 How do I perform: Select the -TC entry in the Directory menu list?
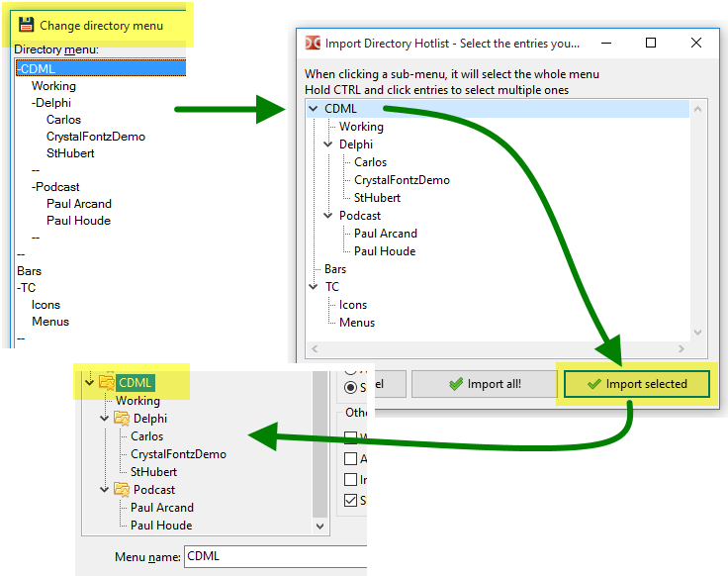(27, 288)
